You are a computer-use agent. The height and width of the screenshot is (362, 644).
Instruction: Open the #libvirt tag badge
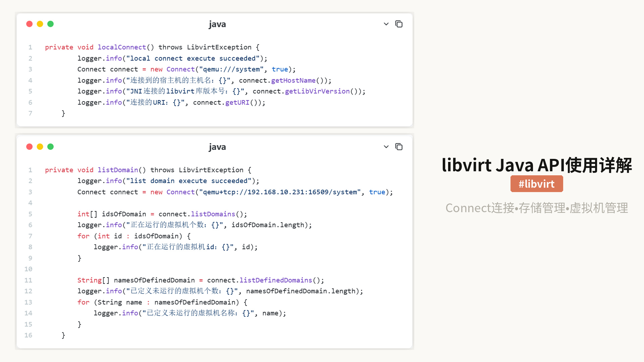(537, 184)
